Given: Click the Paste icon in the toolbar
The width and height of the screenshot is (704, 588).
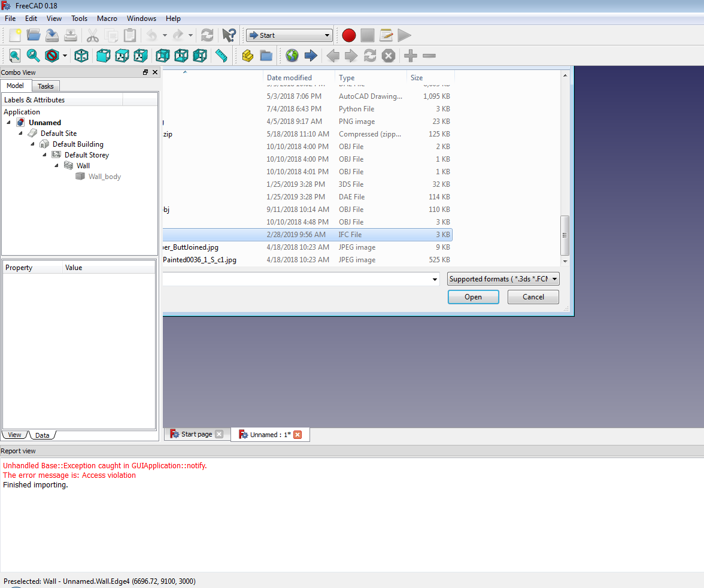Looking at the screenshot, I should 130,35.
